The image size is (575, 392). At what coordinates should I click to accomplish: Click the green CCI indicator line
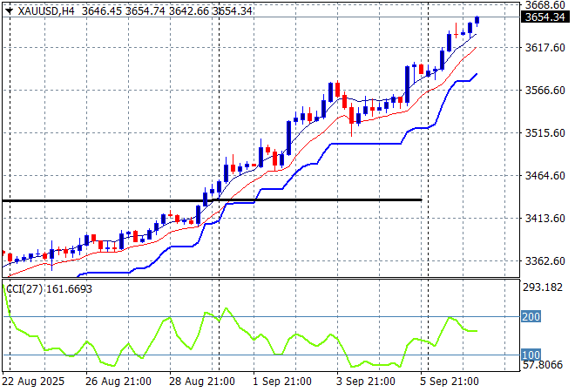point(242,328)
